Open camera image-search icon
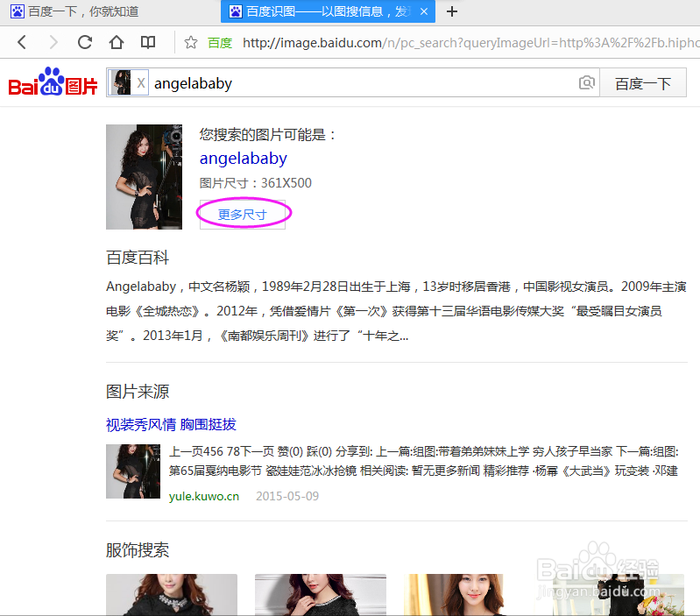 tap(587, 82)
